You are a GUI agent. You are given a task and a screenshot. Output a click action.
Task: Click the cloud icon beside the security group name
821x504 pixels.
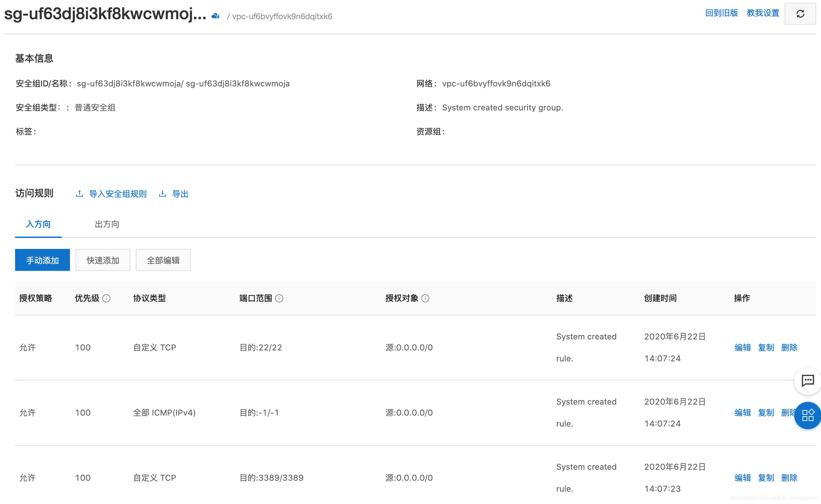tap(215, 15)
